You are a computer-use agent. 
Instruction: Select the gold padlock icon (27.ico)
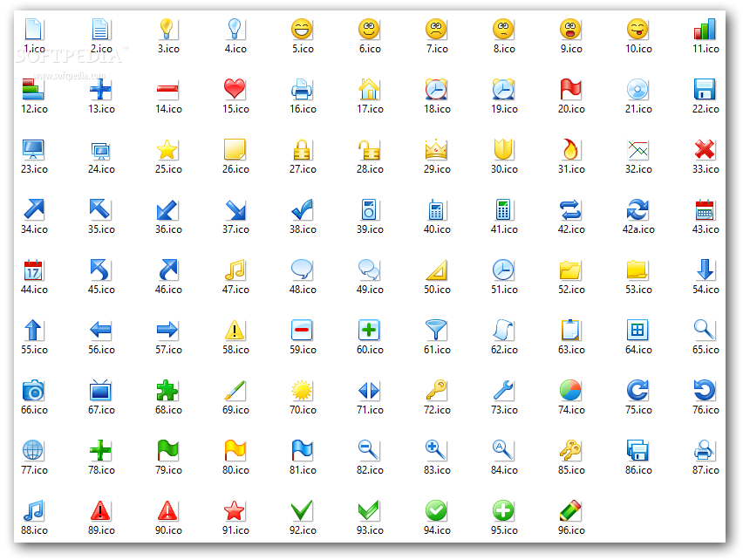click(x=302, y=150)
